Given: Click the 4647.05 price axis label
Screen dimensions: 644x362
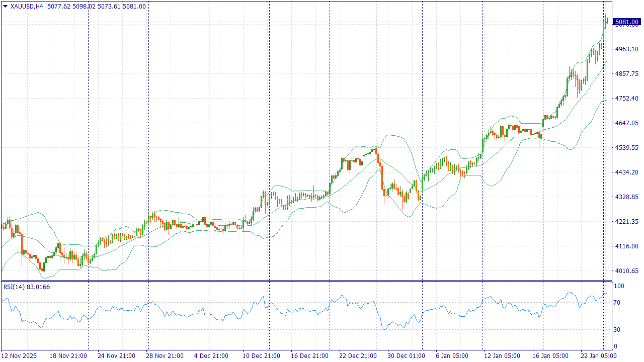Looking at the screenshot, I should pyautogui.click(x=626, y=123).
